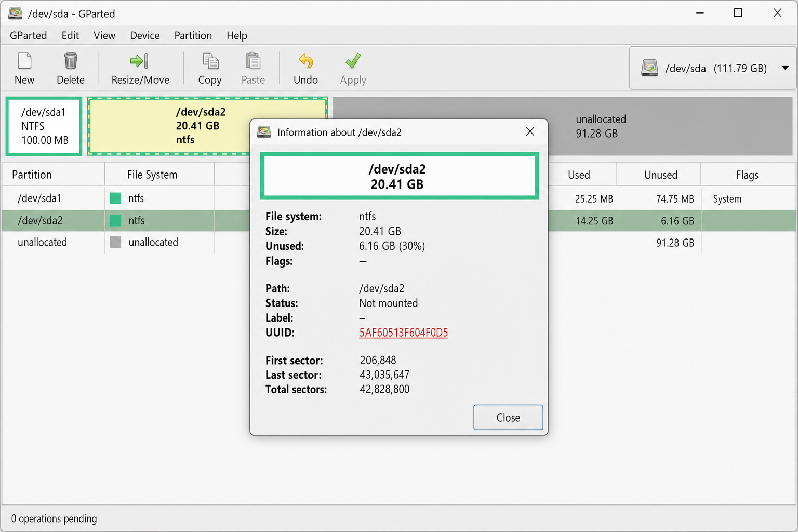Click the Total sectors value 42,828,800
Image resolution: width=798 pixels, height=532 pixels.
[384, 389]
